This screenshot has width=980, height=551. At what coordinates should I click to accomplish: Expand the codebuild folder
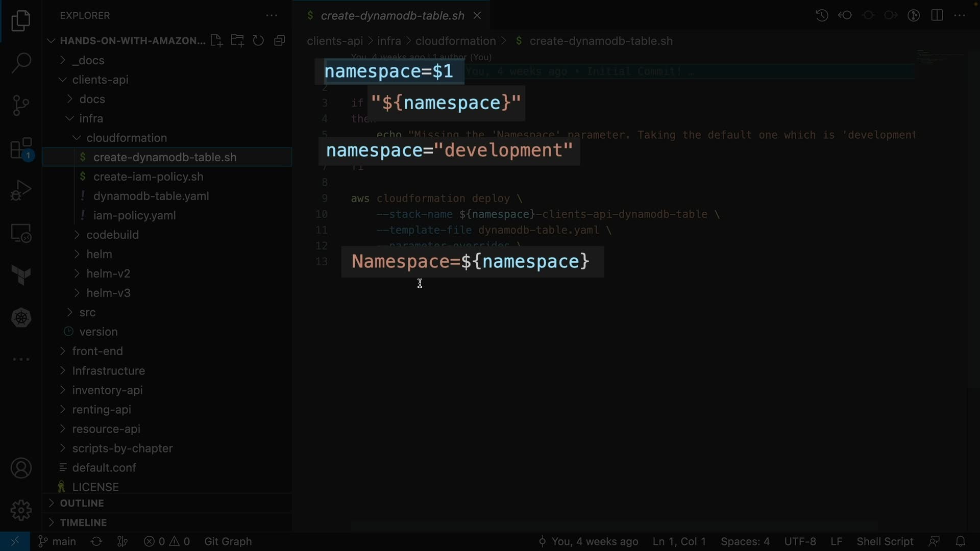click(112, 235)
